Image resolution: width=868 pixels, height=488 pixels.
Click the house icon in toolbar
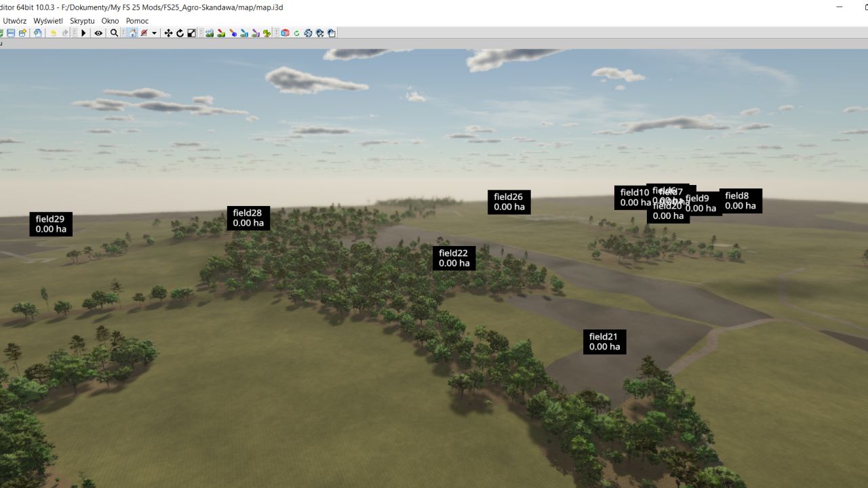133,33
